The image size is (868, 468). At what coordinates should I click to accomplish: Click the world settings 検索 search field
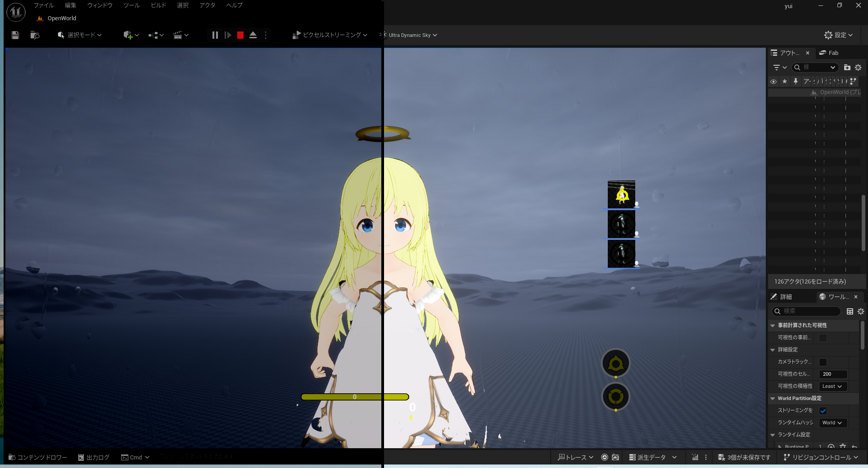click(x=806, y=311)
